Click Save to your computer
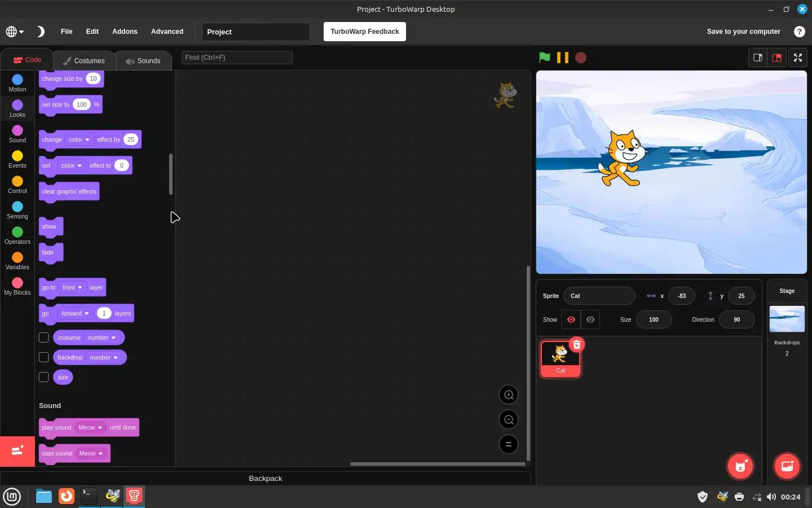 743,32
